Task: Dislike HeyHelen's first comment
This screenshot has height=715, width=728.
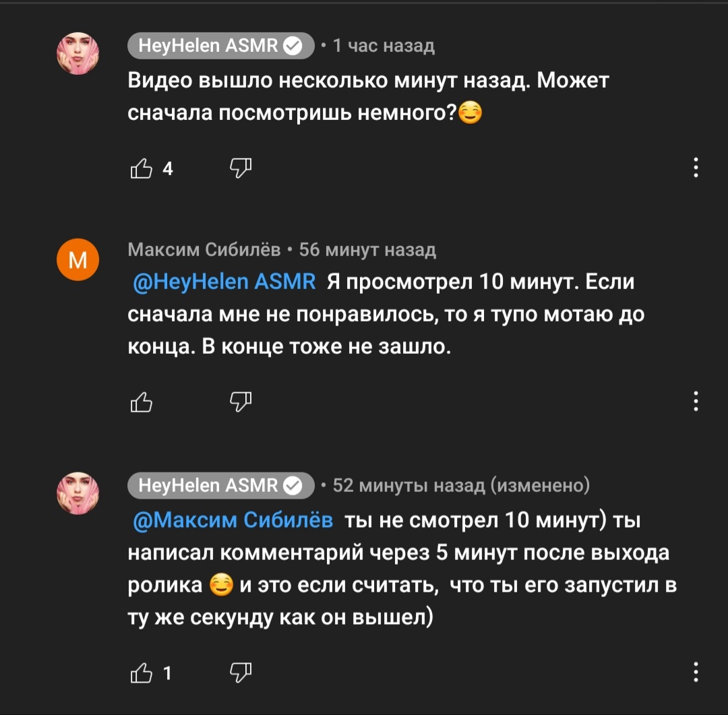Action: click(241, 167)
